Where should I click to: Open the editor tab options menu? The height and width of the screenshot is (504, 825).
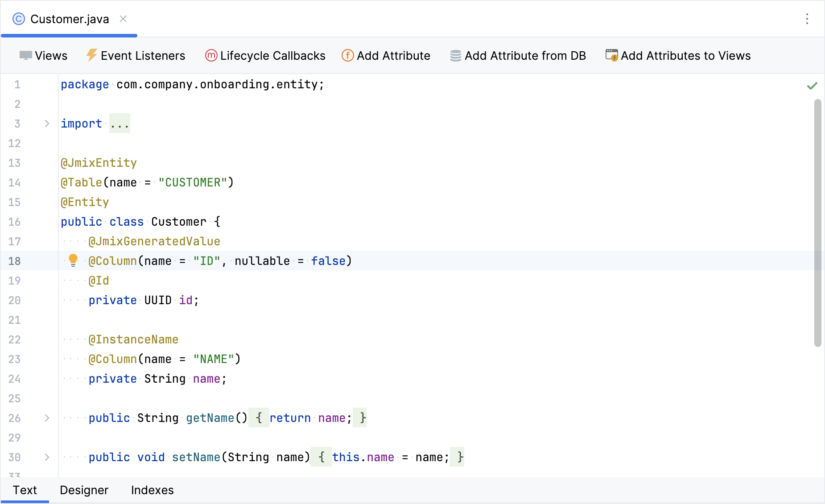pos(807,19)
